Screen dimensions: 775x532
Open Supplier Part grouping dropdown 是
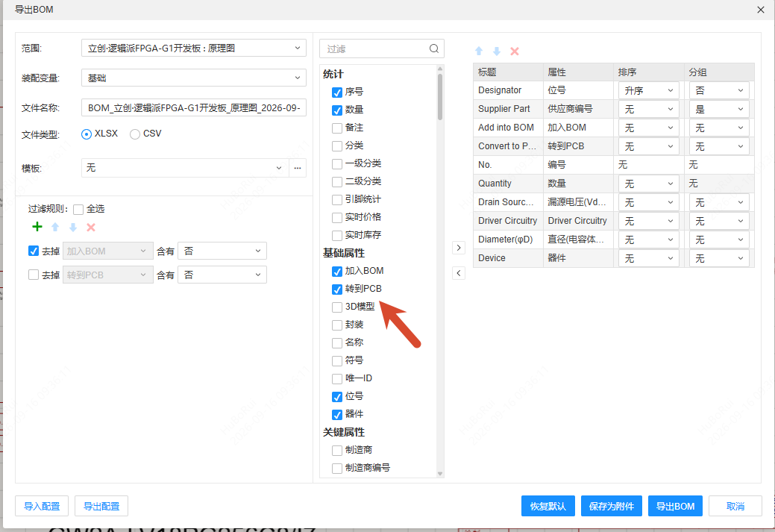click(x=719, y=109)
